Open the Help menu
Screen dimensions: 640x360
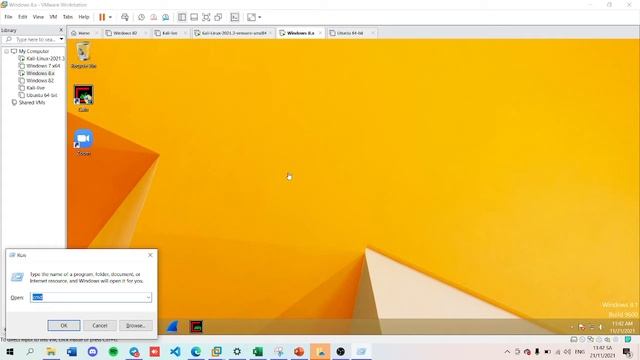point(84,17)
